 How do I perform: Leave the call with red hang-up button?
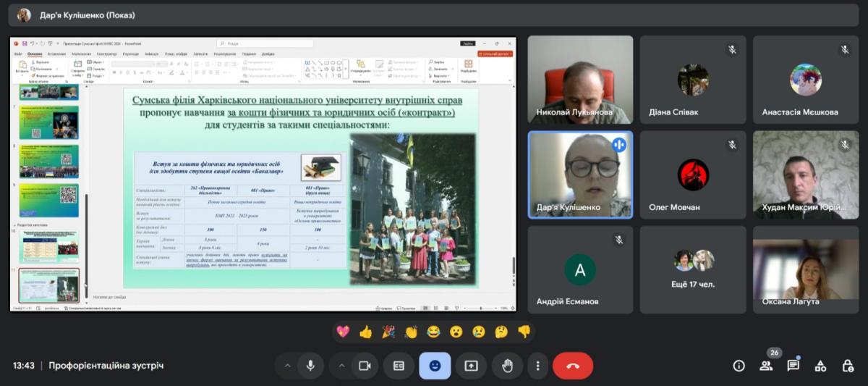coord(573,366)
